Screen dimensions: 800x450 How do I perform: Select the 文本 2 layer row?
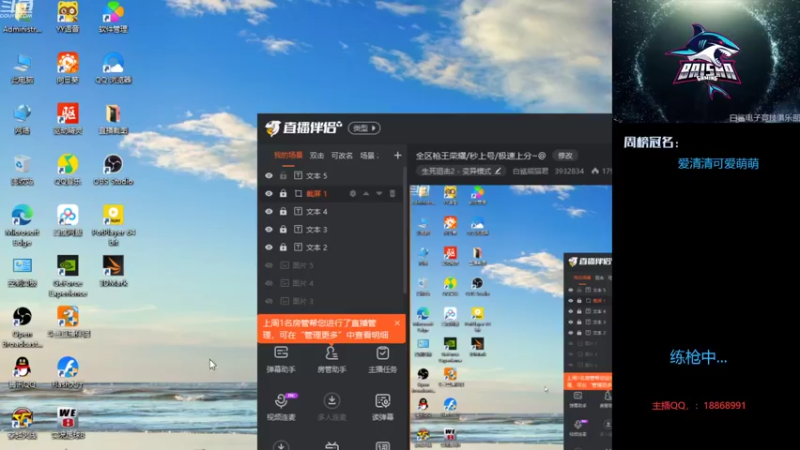click(332, 247)
